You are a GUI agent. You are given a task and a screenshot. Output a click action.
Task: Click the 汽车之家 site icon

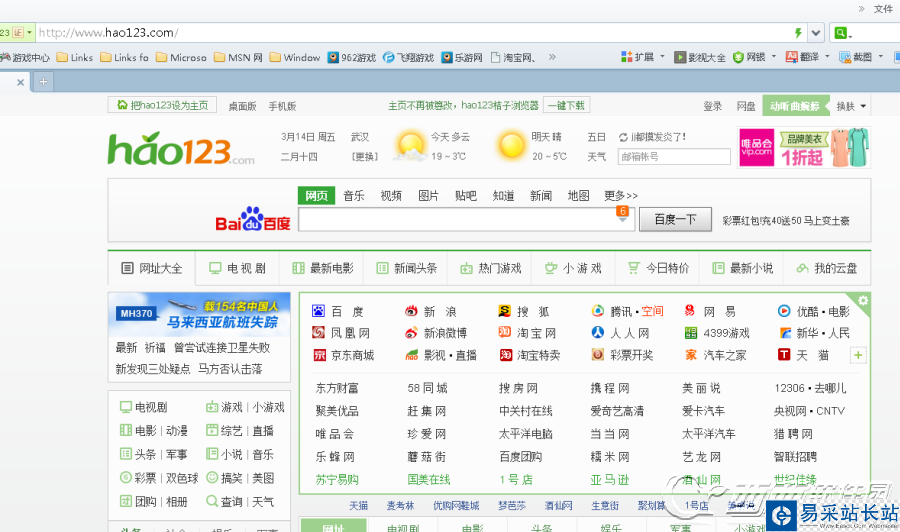pos(690,355)
